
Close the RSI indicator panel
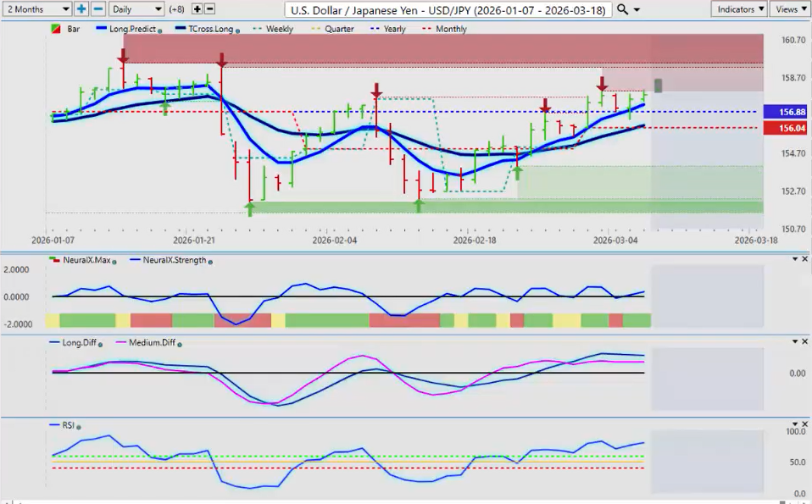(x=804, y=424)
